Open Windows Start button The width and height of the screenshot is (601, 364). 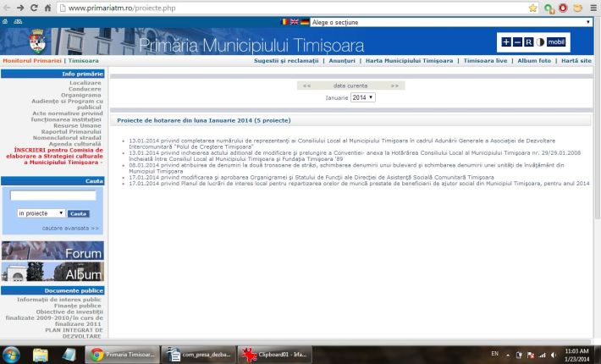coord(11,355)
